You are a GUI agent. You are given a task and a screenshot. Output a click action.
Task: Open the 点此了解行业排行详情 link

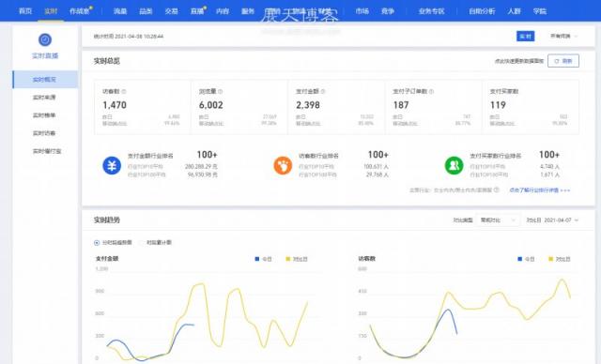click(x=540, y=190)
